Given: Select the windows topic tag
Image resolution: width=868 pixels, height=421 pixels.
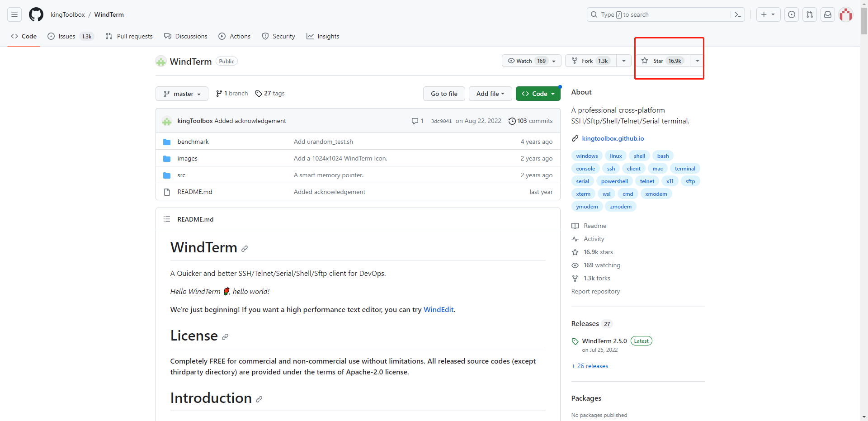Looking at the screenshot, I should click(587, 156).
